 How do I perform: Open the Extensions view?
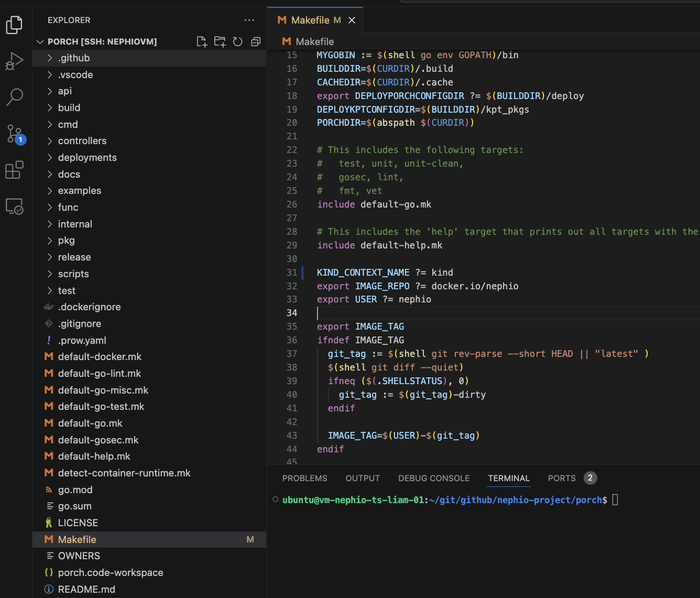coord(14,170)
